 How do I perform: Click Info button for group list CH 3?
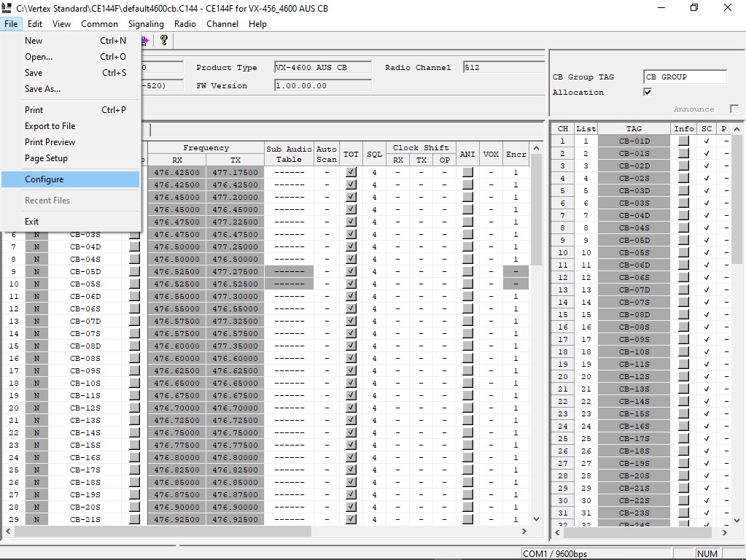coord(684,166)
